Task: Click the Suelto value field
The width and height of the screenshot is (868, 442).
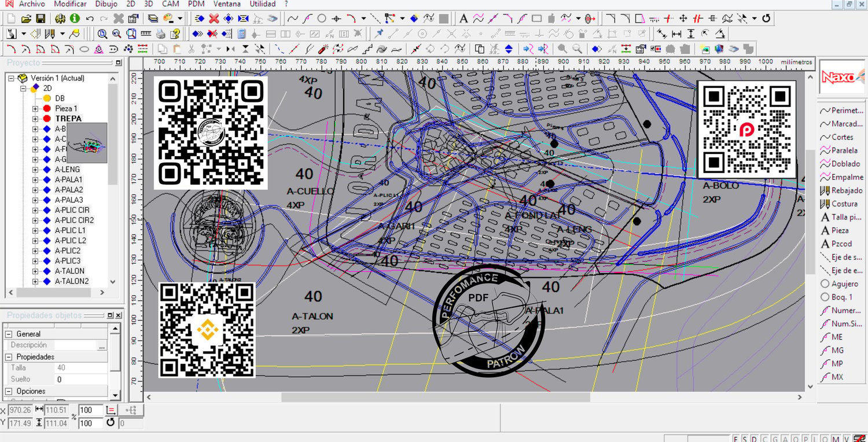Action: (x=81, y=380)
